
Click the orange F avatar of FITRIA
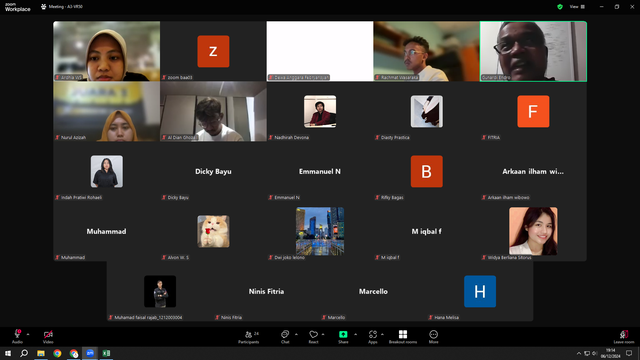(533, 111)
